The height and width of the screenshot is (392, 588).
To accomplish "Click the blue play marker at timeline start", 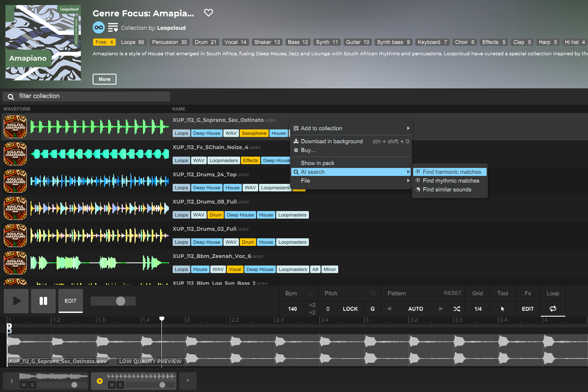I will [x=9, y=331].
